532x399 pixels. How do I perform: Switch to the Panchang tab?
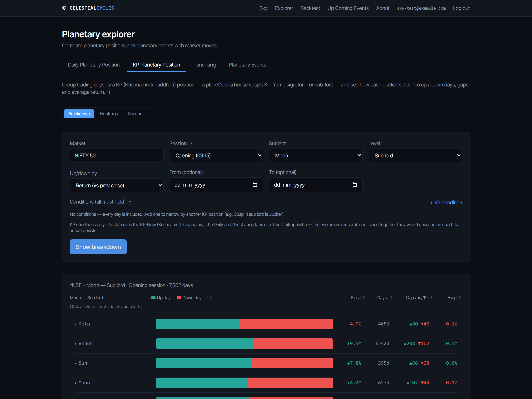pos(204,65)
